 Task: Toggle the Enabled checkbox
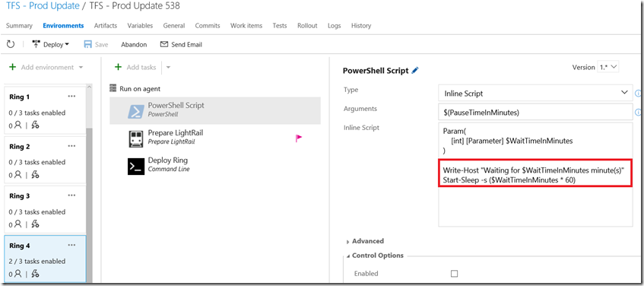coord(454,274)
